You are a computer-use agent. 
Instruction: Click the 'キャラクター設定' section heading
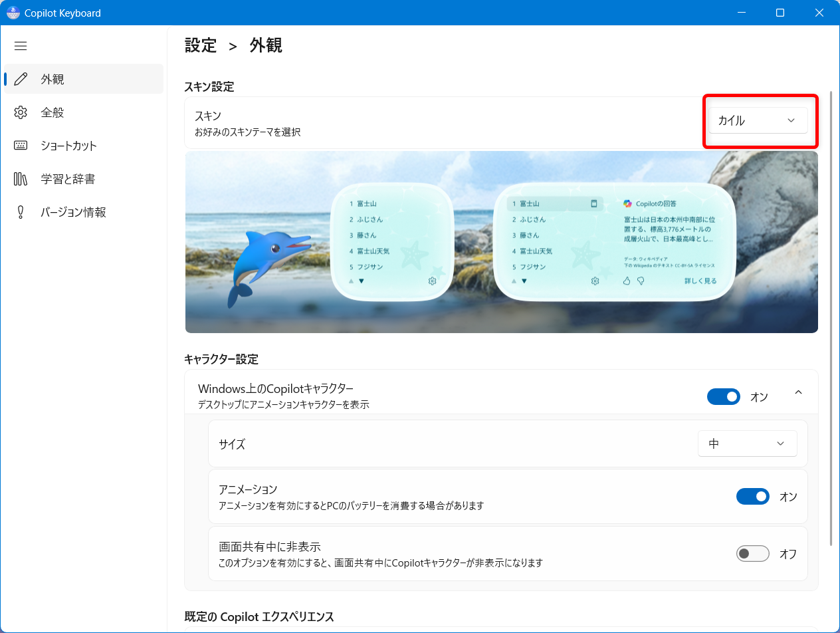(221, 359)
